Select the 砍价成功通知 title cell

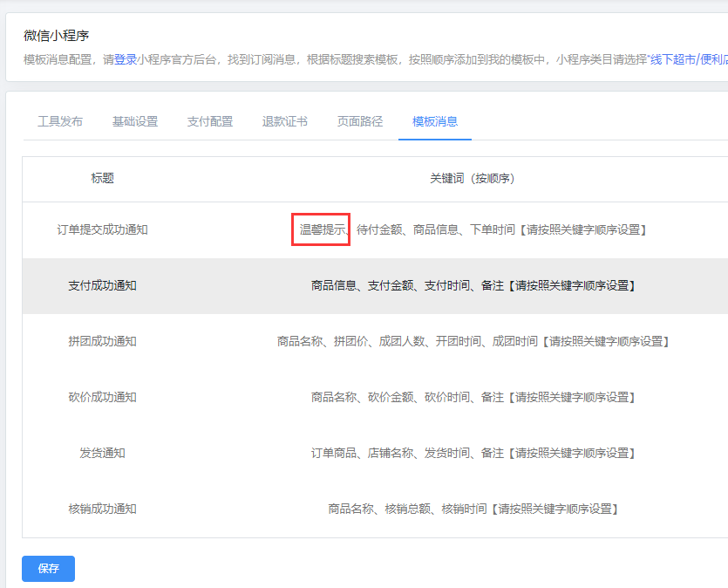pyautogui.click(x=103, y=397)
